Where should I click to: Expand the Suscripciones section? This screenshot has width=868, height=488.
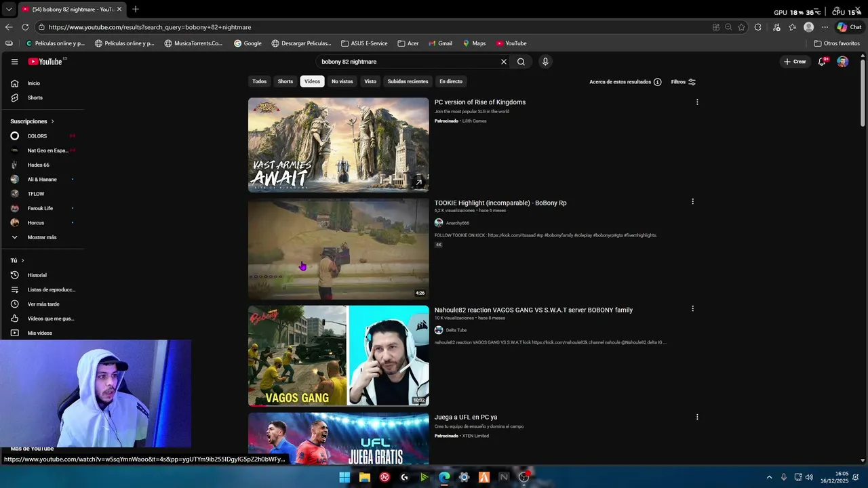coord(32,121)
